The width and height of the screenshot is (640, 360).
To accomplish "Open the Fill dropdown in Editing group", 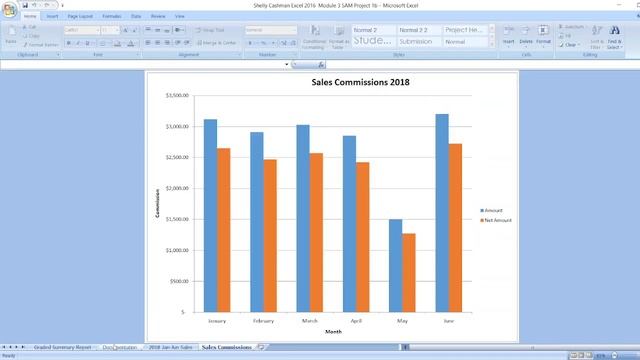I will 565,36.
